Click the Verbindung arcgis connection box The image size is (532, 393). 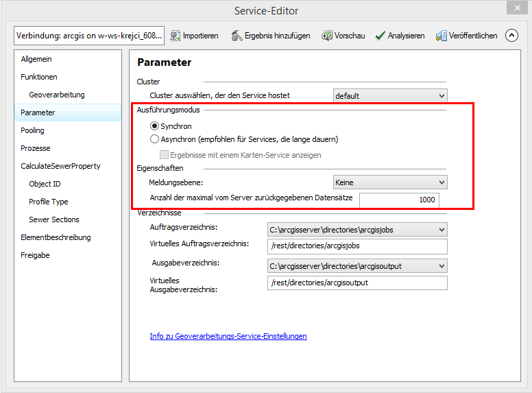click(x=89, y=36)
